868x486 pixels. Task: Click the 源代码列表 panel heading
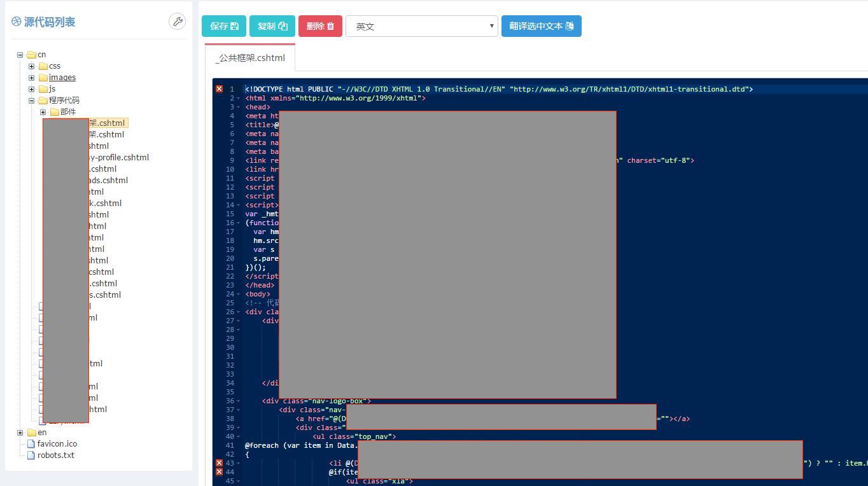[x=50, y=22]
